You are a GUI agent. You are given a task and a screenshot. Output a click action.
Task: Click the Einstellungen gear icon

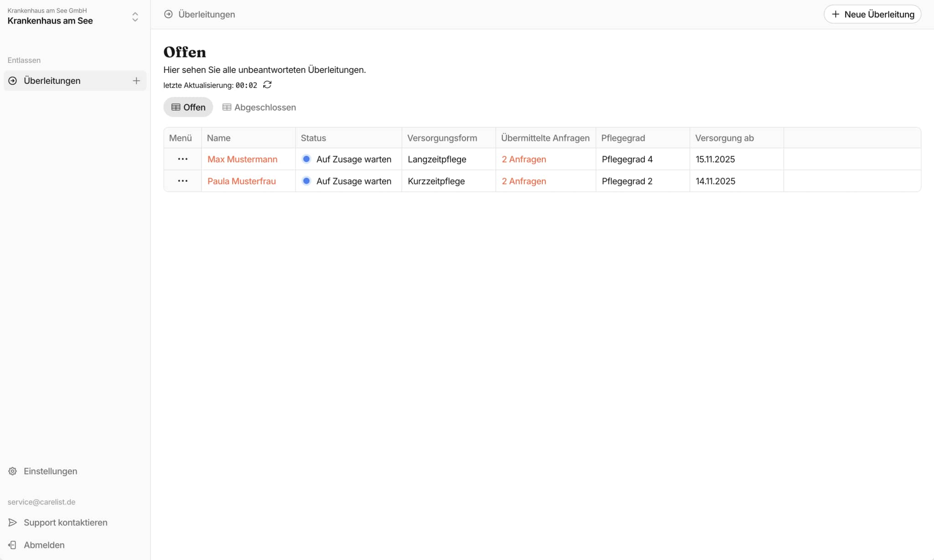13,471
